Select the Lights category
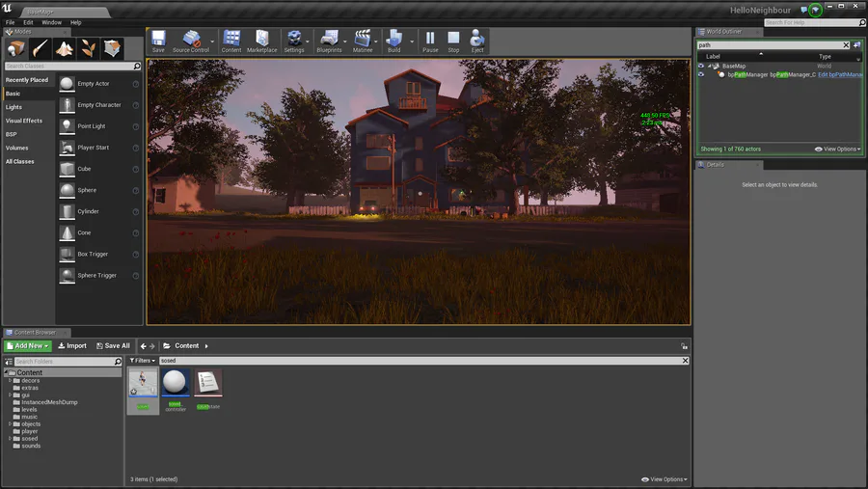 [14, 107]
